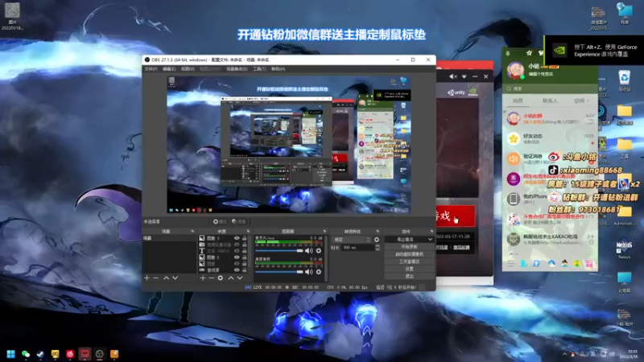Viewport: 644px width, 362px height.
Task: Toggle lock for 图像 3 source
Action: coord(245,238)
